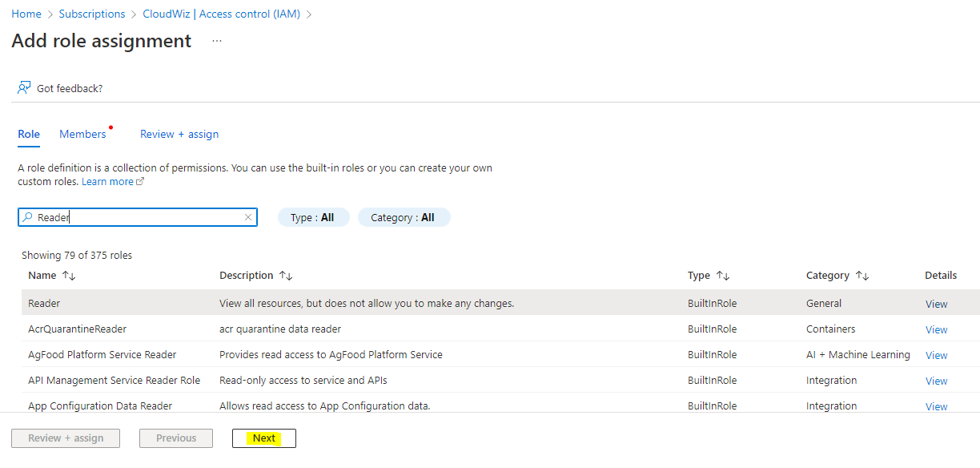View details of AcrQuarantineReader role
This screenshot has height=468, width=980.
(936, 329)
